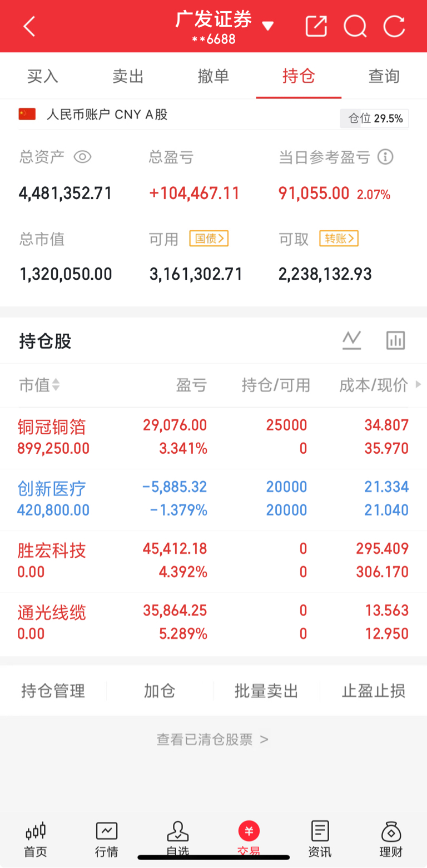Tap 胜宏科技 profit value 45,412.18
This screenshot has width=427, height=868.
pos(175,549)
